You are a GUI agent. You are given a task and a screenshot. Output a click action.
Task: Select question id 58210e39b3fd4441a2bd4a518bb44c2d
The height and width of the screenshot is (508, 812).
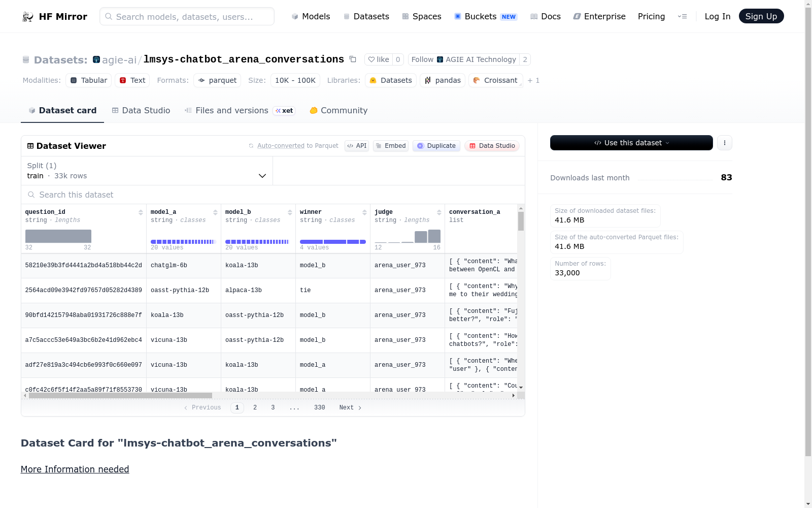[x=84, y=266]
